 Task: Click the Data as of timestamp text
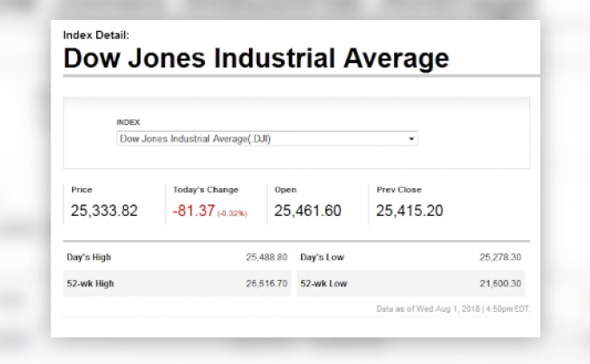(x=453, y=309)
